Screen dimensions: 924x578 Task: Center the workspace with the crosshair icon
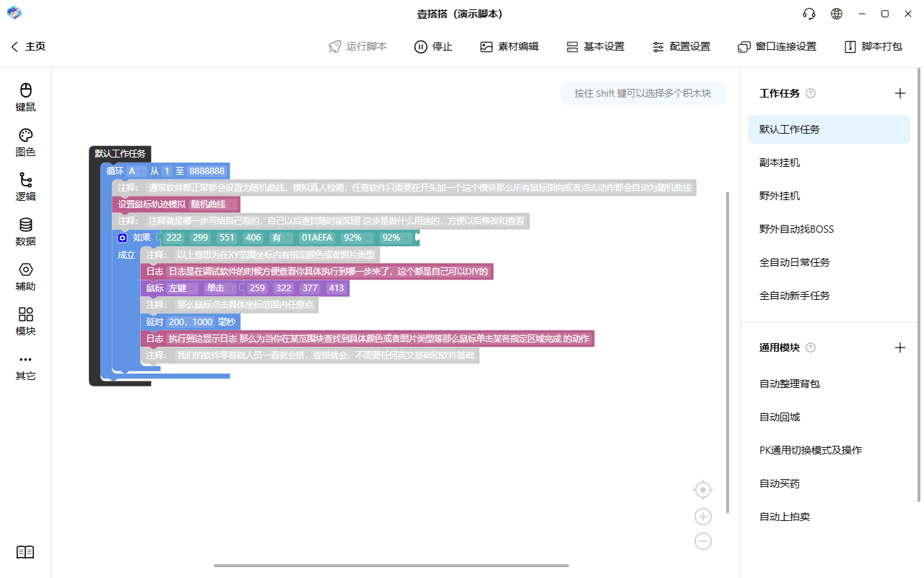click(x=703, y=490)
